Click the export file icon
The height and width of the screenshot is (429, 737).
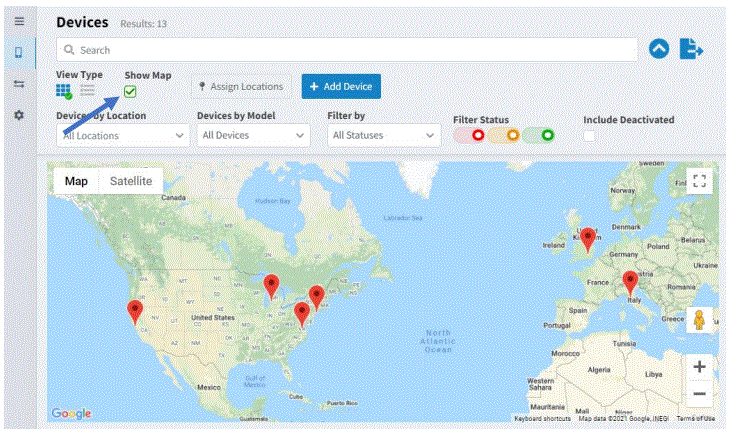[691, 49]
